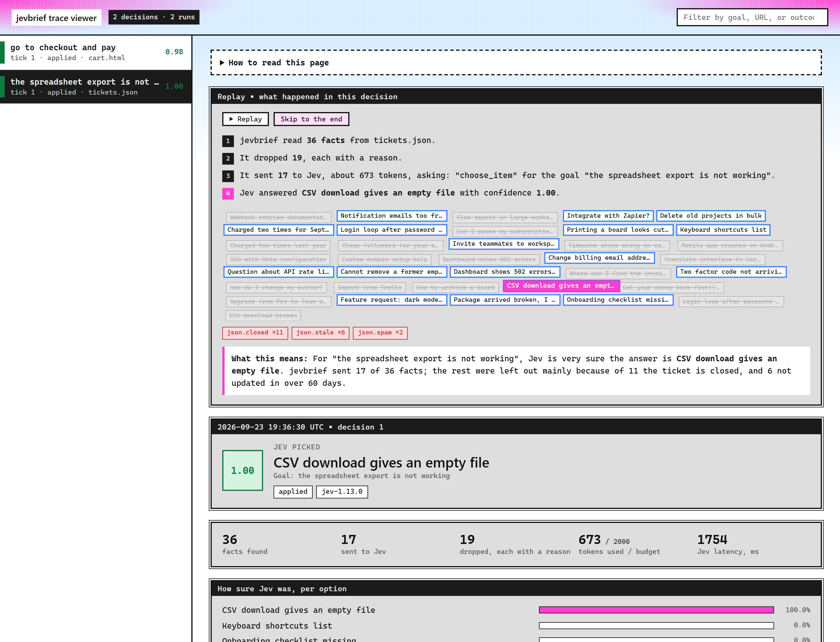The height and width of the screenshot is (642, 840).
Task: Click 'Timezone shows wrong on ca…' chip
Action: coord(617,246)
